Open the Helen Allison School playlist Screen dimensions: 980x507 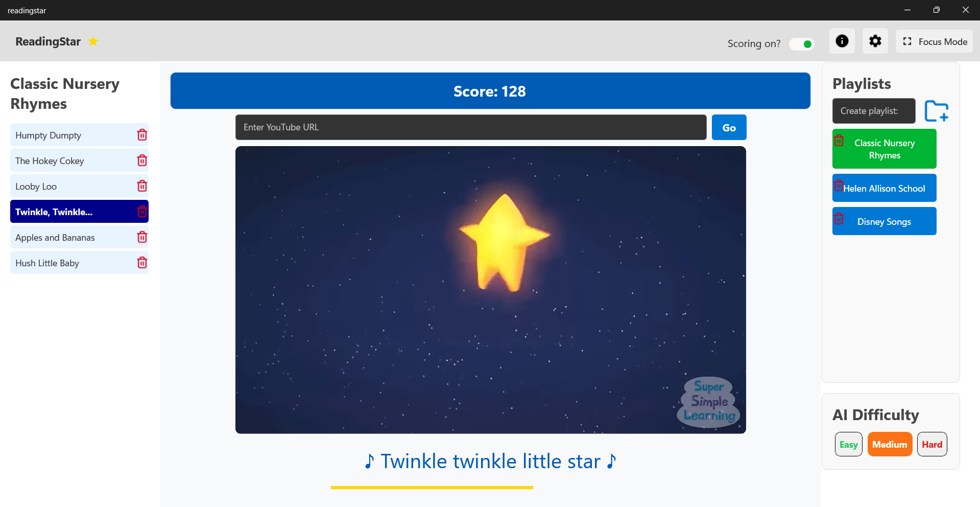(x=885, y=188)
